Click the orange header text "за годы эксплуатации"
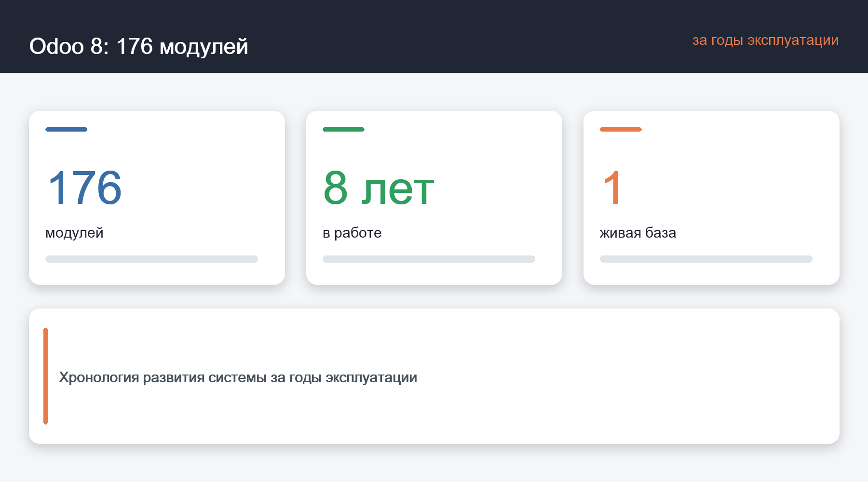Image resolution: width=868 pixels, height=482 pixels. pos(765,40)
